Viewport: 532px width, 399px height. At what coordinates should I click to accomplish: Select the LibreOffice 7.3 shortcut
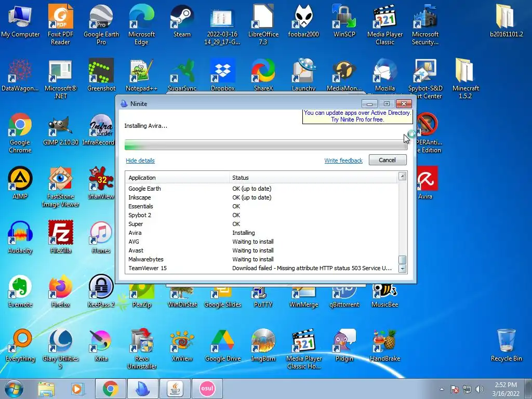(x=263, y=24)
